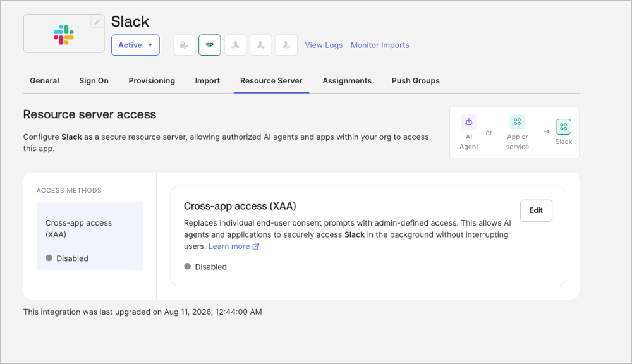Viewport: 632px width, 364px height.
Task: Click the Edit button for Cross-app access
Action: tap(536, 210)
